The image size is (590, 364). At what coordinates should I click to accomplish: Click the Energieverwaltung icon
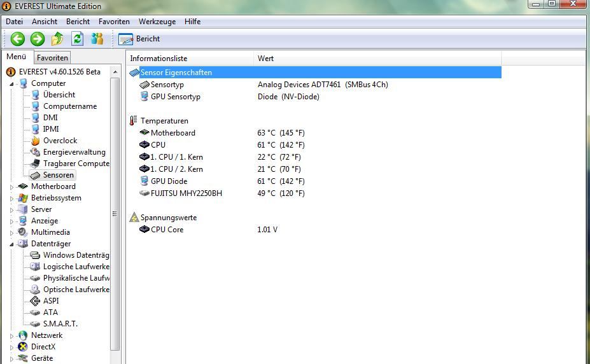click(x=36, y=152)
